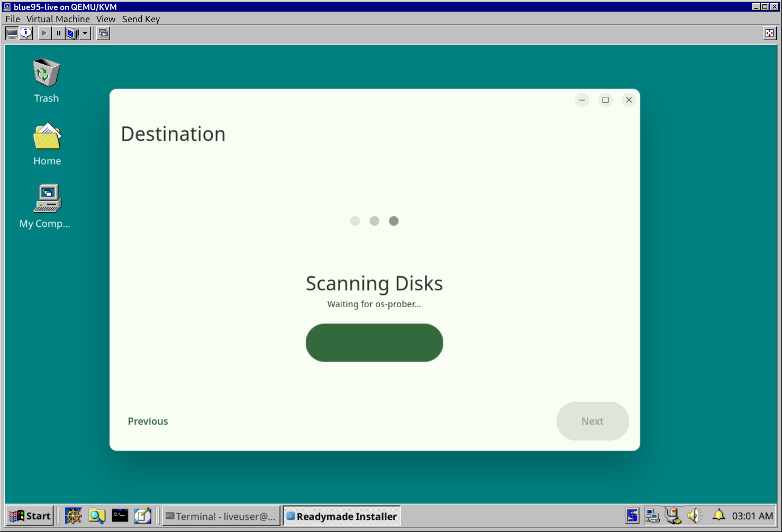The height and width of the screenshot is (532, 782).
Task: Open the Virtual Machine menu
Action: [58, 19]
